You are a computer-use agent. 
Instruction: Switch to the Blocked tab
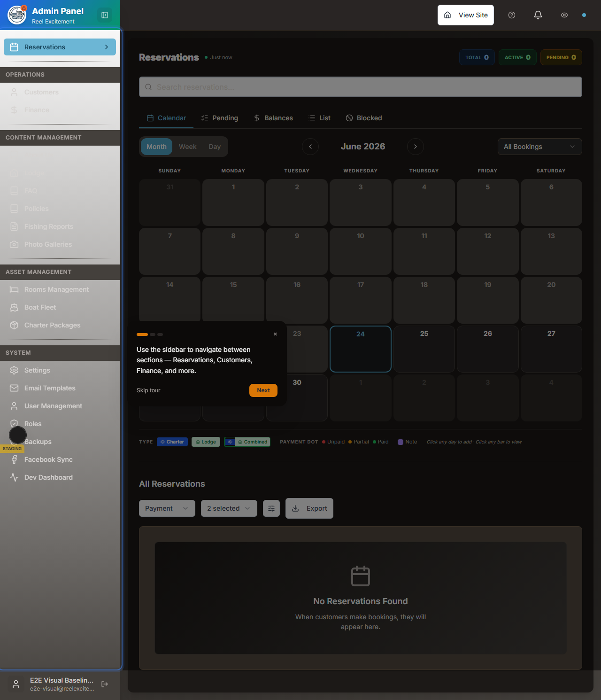[364, 118]
